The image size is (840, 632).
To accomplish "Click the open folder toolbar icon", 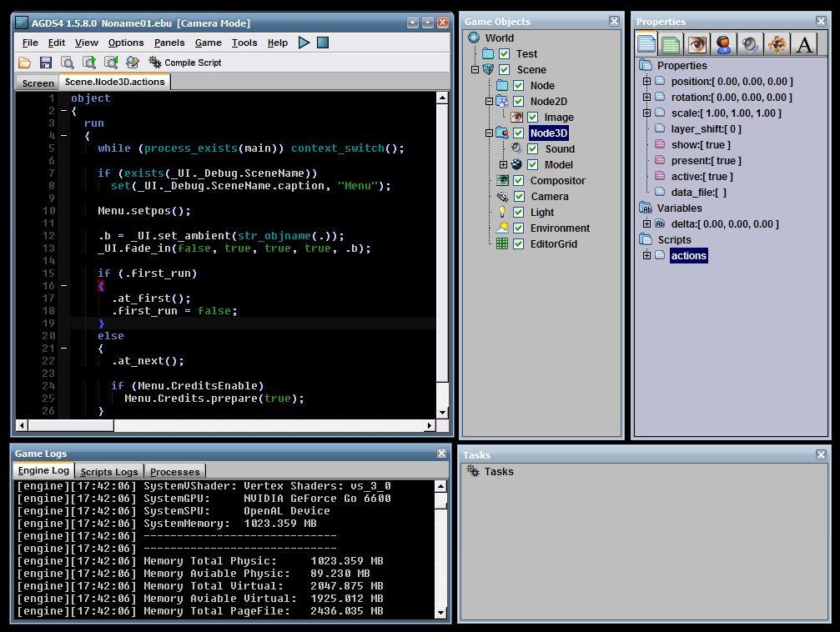I will pyautogui.click(x=25, y=63).
